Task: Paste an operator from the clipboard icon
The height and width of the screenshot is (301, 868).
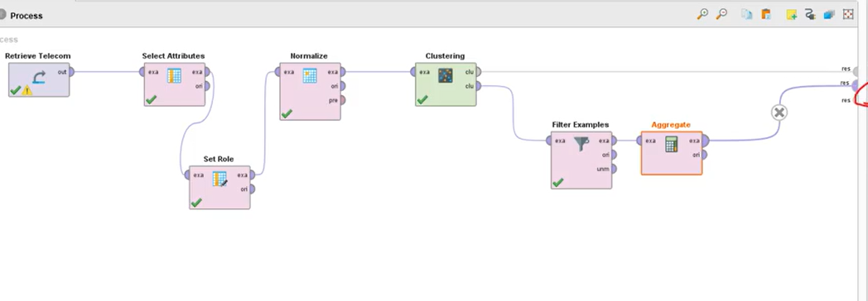Action: (x=766, y=14)
